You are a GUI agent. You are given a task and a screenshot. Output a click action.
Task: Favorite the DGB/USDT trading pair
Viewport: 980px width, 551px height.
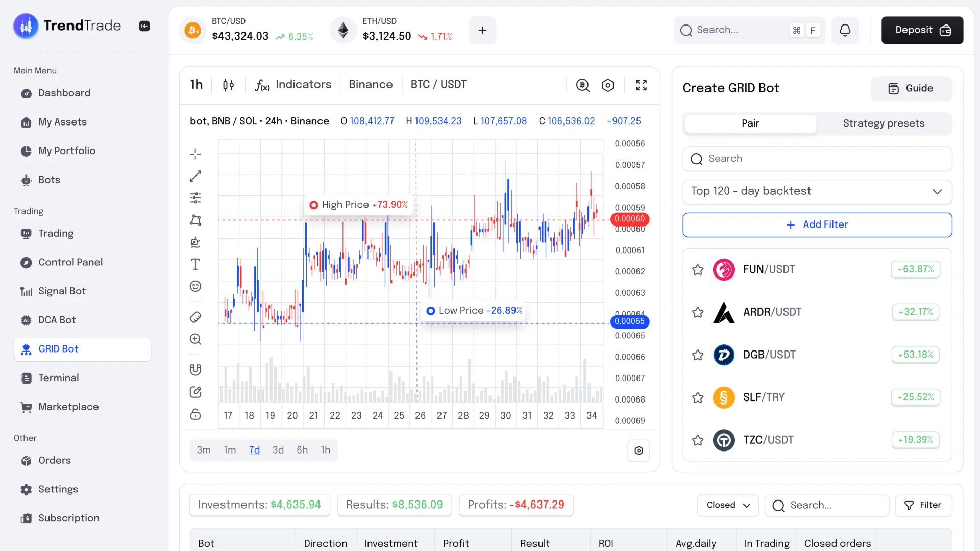(x=698, y=355)
